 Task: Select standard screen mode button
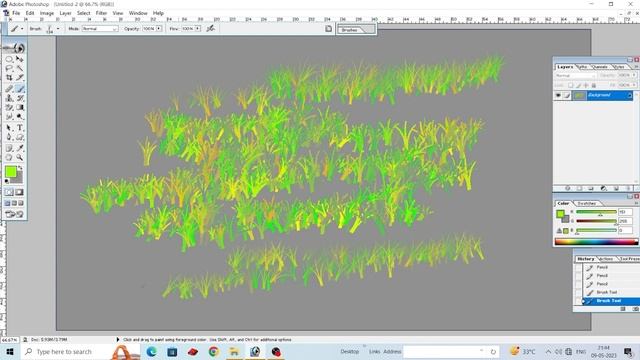click(x=8, y=203)
